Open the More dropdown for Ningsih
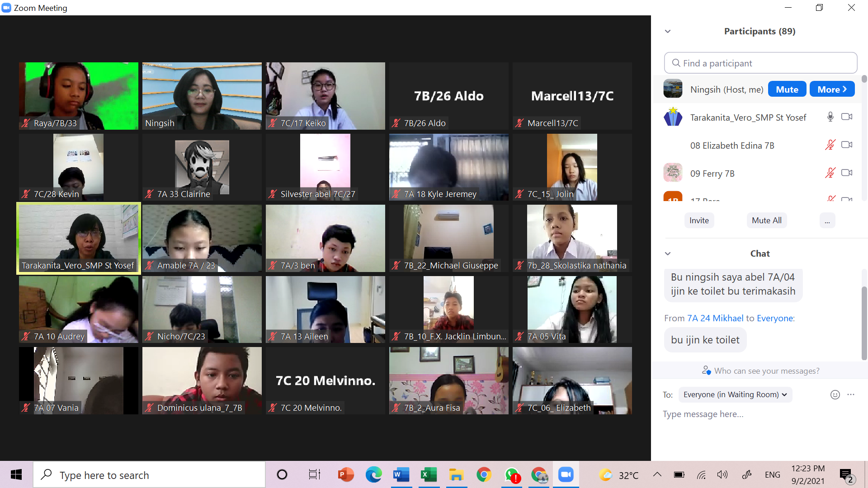The width and height of the screenshot is (868, 488). pyautogui.click(x=832, y=89)
